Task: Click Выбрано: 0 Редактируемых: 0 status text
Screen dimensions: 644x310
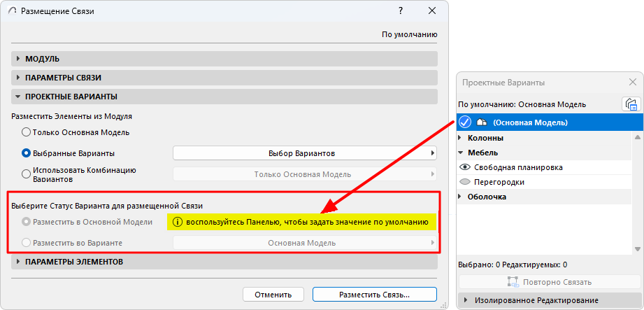Action: (513, 265)
